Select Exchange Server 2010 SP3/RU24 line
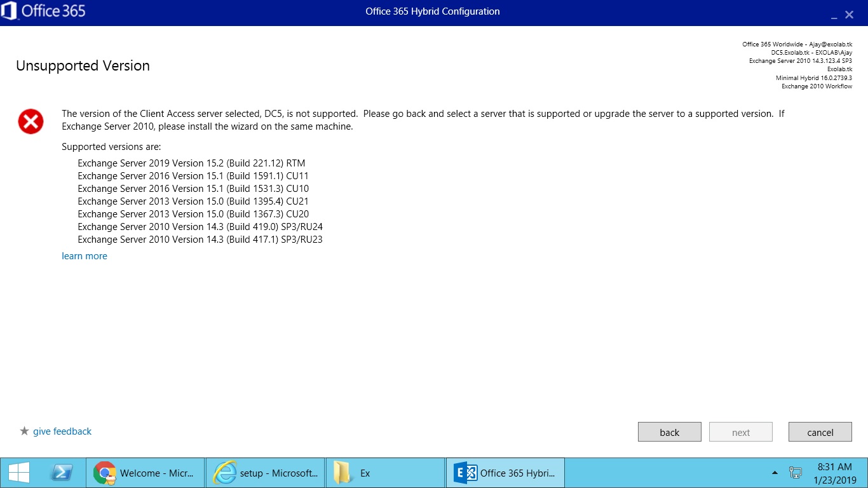868x488 pixels. pyautogui.click(x=200, y=227)
